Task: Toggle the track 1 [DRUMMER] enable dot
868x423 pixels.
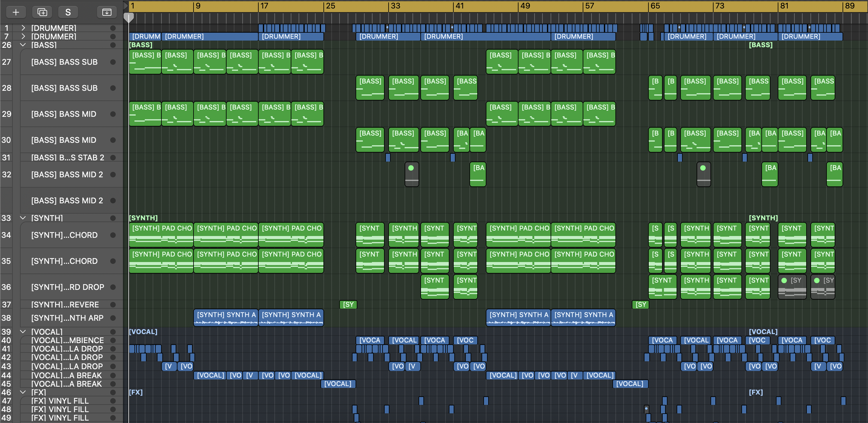Action: [113, 28]
